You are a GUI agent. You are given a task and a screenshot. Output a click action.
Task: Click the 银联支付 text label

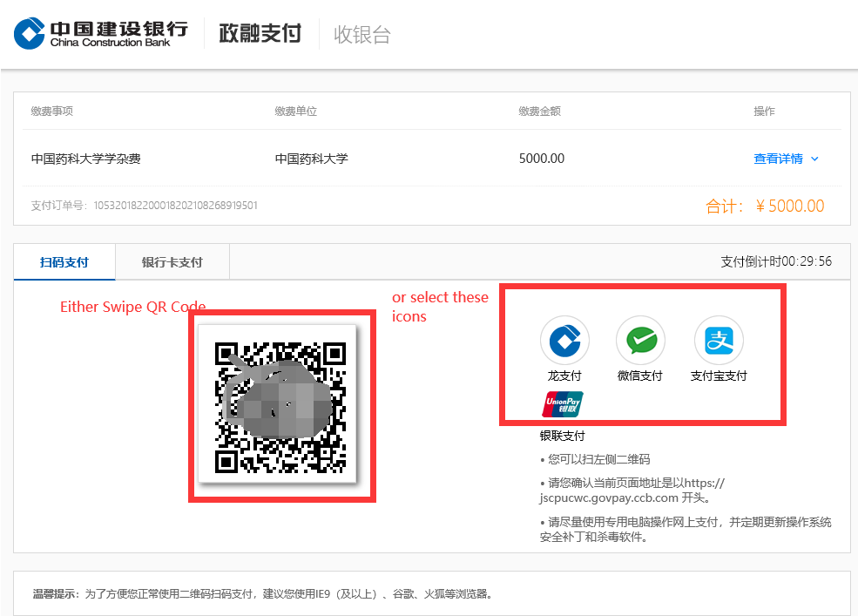click(562, 436)
